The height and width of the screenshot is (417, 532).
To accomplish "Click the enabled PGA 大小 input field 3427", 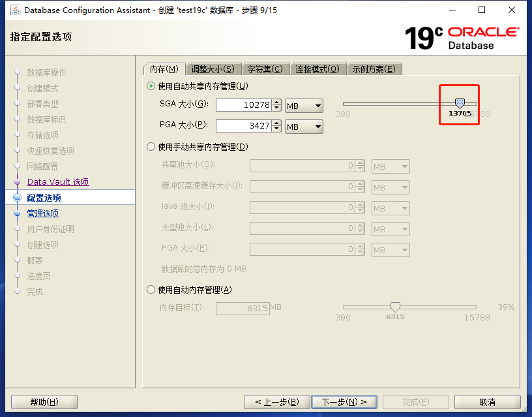I will (244, 126).
